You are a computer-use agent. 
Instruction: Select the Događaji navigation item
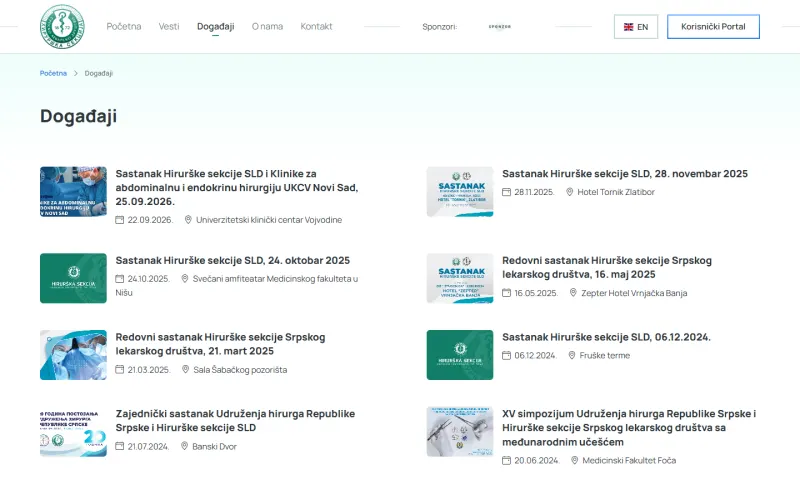215,27
